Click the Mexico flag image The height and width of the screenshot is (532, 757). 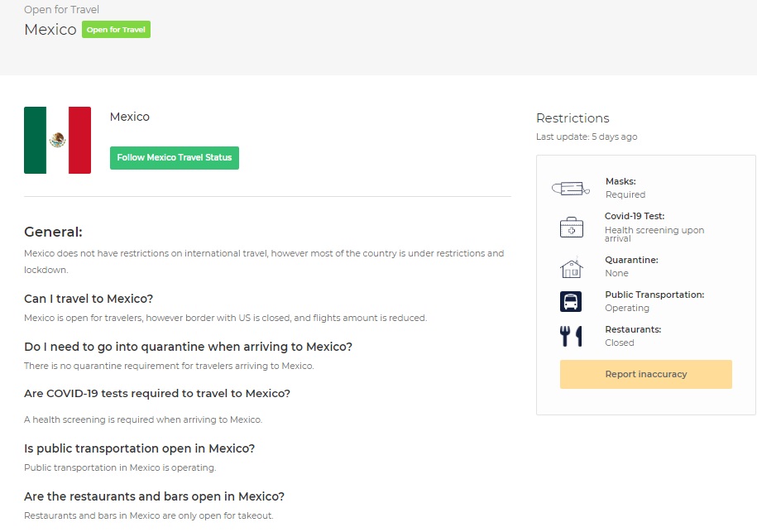(58, 140)
